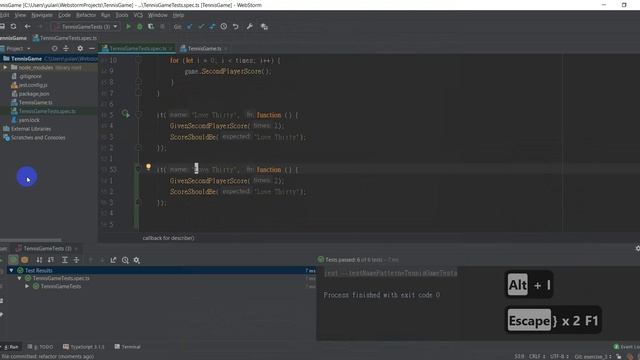The image size is (640, 360).
Task: Click the collapse all icon in Project panel
Action: pyautogui.click(x=66, y=48)
